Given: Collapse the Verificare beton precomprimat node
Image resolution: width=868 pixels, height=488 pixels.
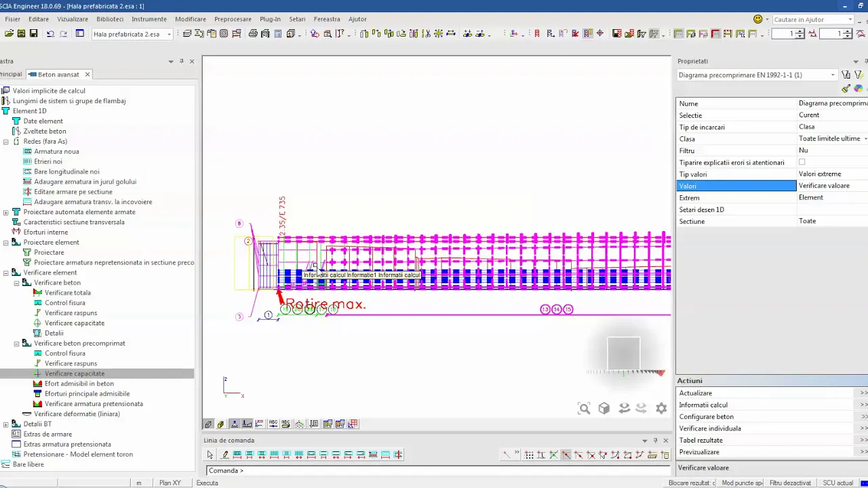Looking at the screenshot, I should click(x=17, y=344).
